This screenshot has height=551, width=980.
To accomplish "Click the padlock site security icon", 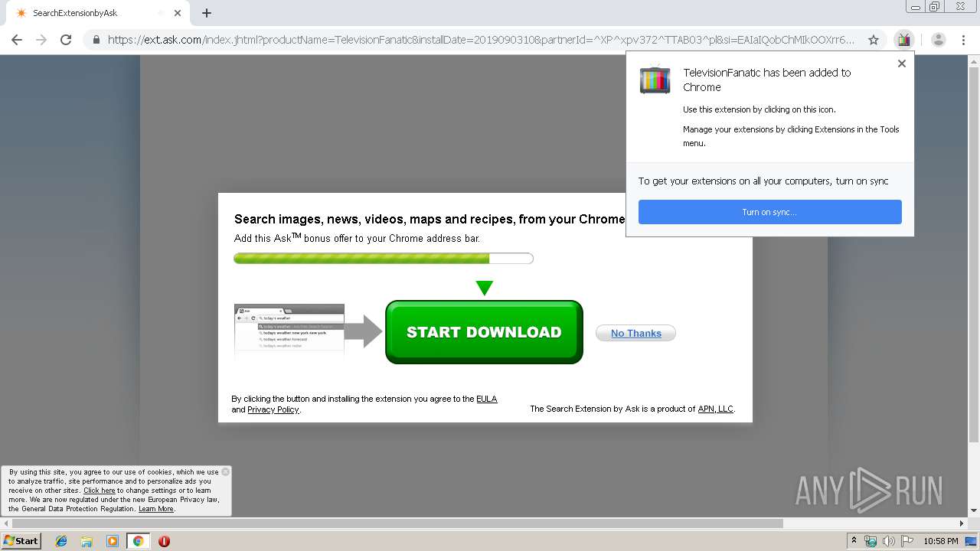I will (x=96, y=40).
